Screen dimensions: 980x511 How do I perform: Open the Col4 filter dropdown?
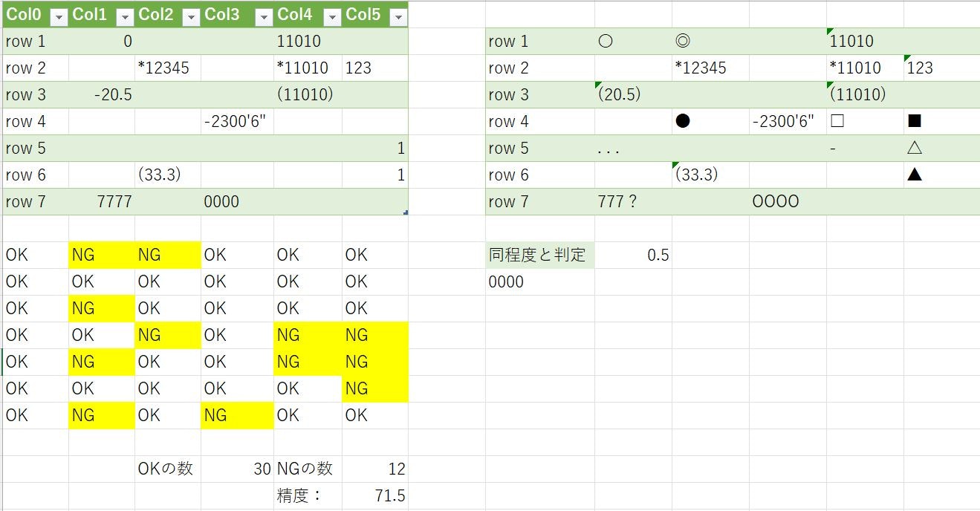click(x=332, y=16)
